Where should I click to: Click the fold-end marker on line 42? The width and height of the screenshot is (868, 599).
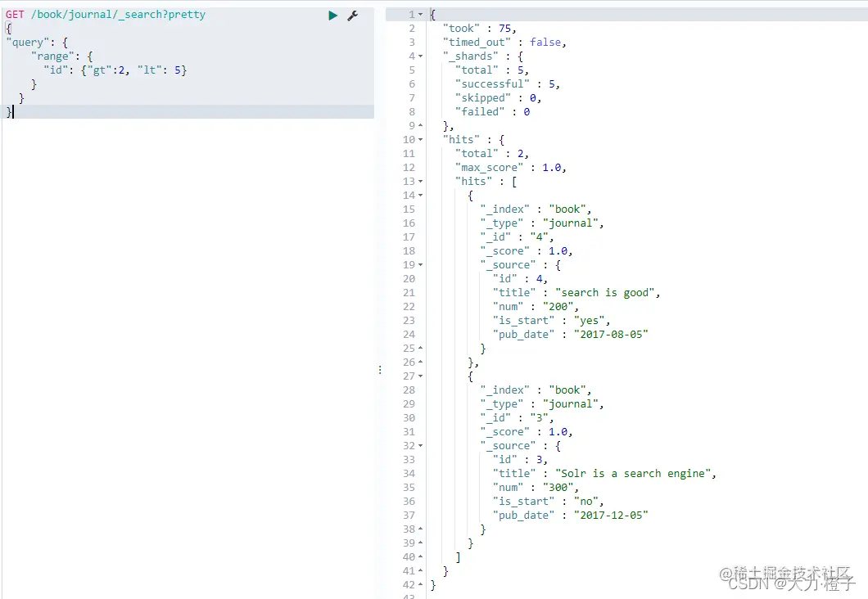coord(421,584)
